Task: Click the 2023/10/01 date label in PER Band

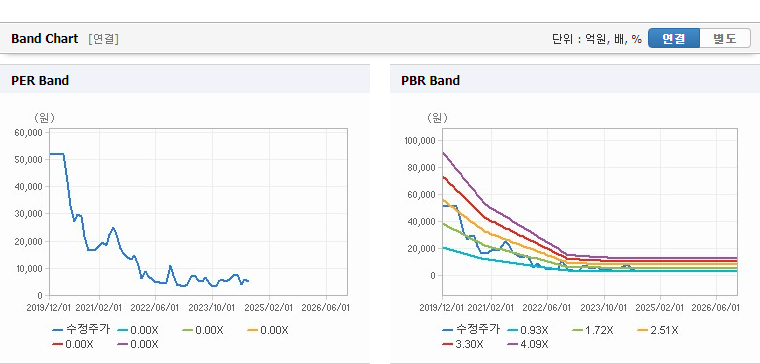Action: pos(212,307)
